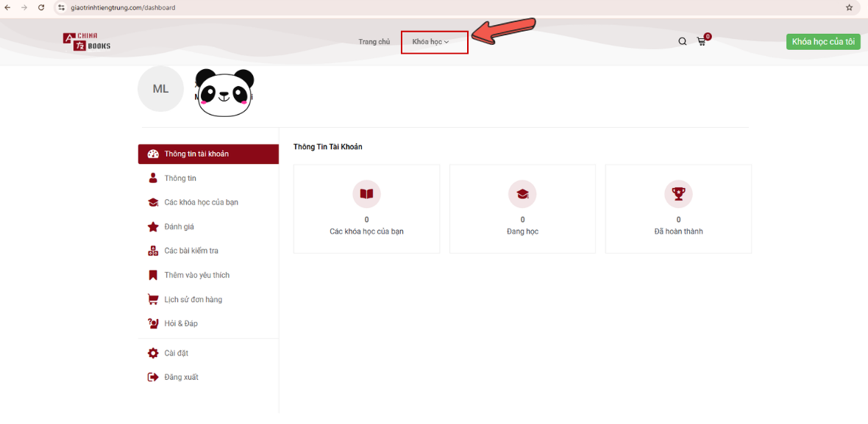The image size is (868, 424).
Task: Click the search magnifier icon in the navbar
Action: [682, 41]
